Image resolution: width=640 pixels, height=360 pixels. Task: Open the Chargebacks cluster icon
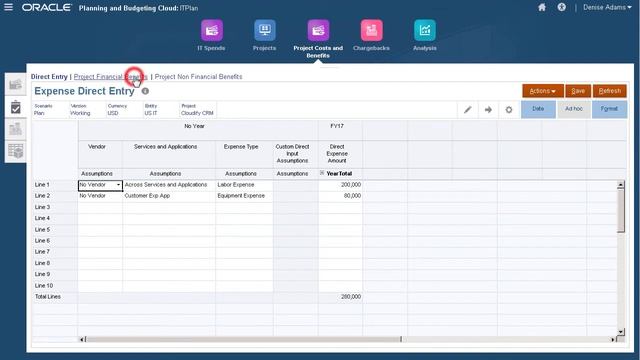371,30
